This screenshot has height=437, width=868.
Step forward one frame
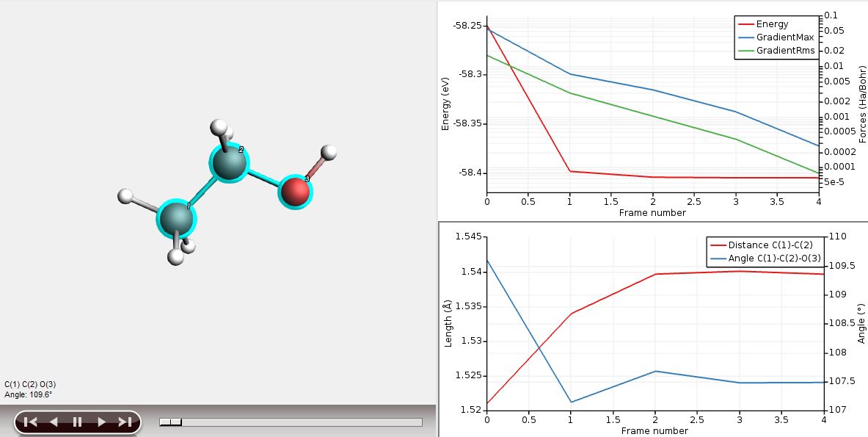point(101,422)
